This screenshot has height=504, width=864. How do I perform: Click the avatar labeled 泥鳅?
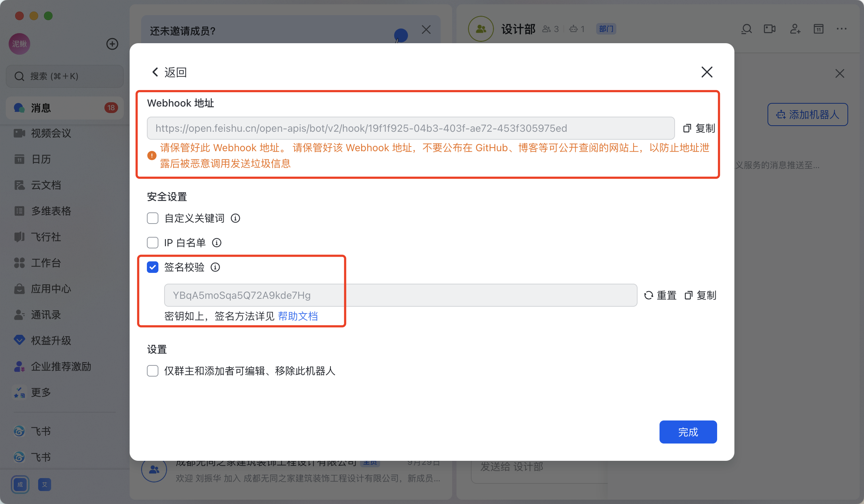[x=19, y=44]
